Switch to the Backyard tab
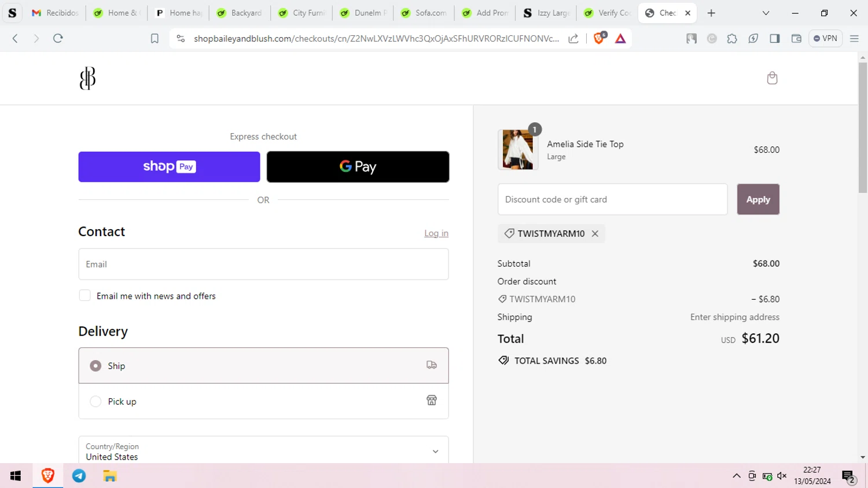868x488 pixels. [x=240, y=13]
